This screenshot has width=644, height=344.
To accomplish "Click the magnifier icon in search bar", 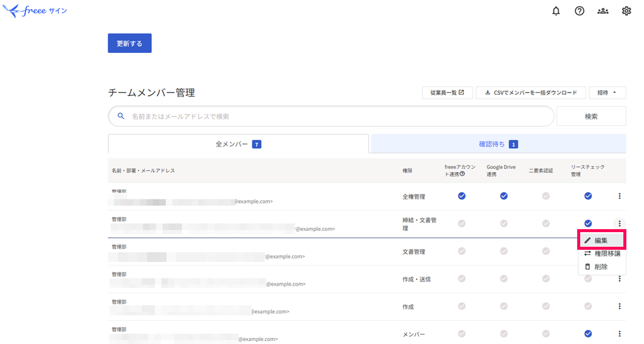I will (x=121, y=116).
